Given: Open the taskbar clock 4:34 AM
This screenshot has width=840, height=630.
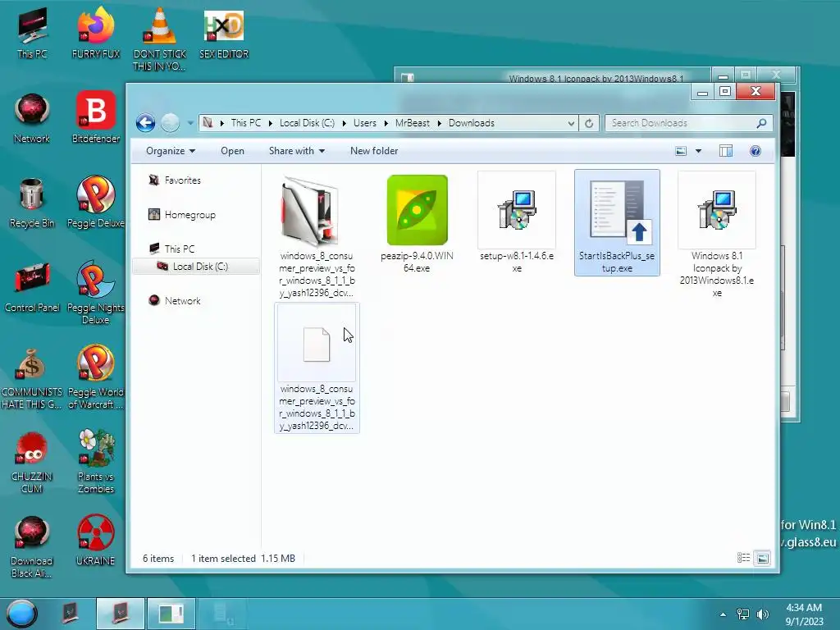Looking at the screenshot, I should coord(804,614).
